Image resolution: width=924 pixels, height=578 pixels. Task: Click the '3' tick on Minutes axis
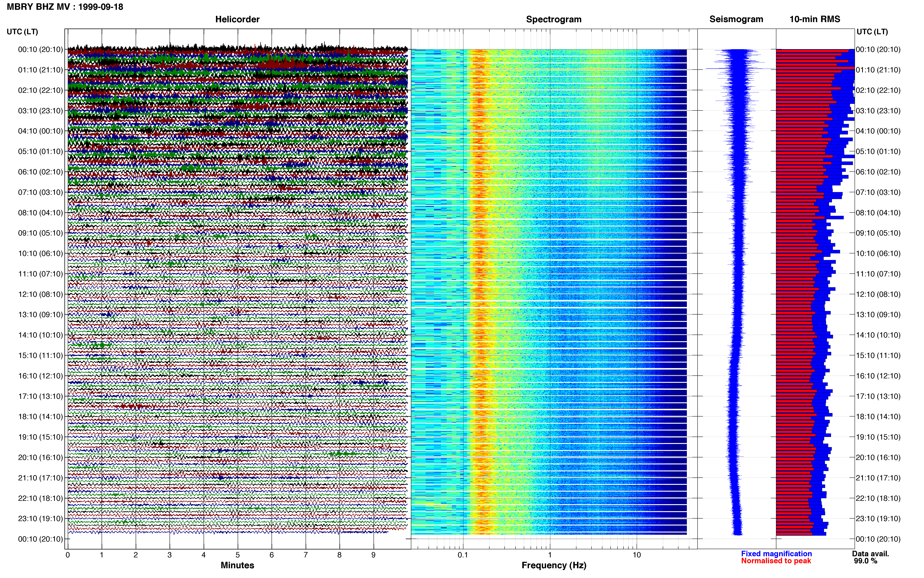(x=170, y=555)
